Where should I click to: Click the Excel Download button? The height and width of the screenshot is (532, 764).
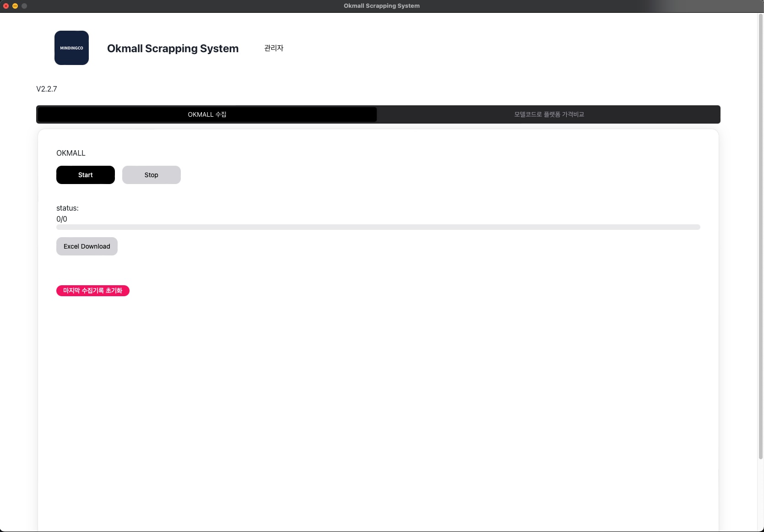[87, 246]
